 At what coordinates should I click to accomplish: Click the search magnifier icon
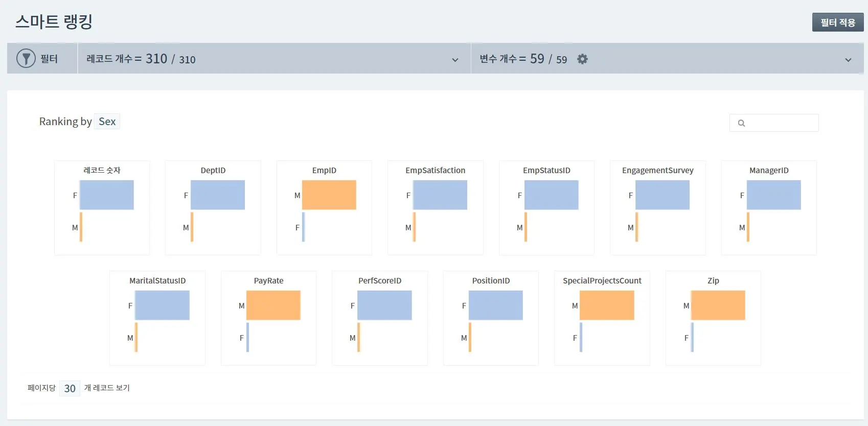pyautogui.click(x=741, y=123)
